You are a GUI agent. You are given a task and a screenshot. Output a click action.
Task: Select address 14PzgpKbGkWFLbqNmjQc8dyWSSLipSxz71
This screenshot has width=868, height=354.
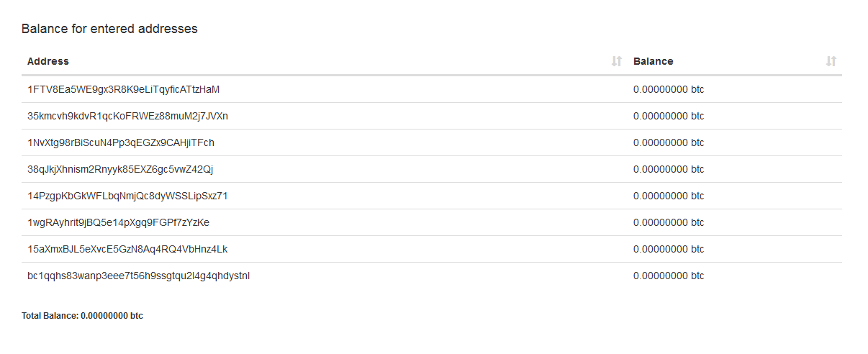tap(127, 196)
